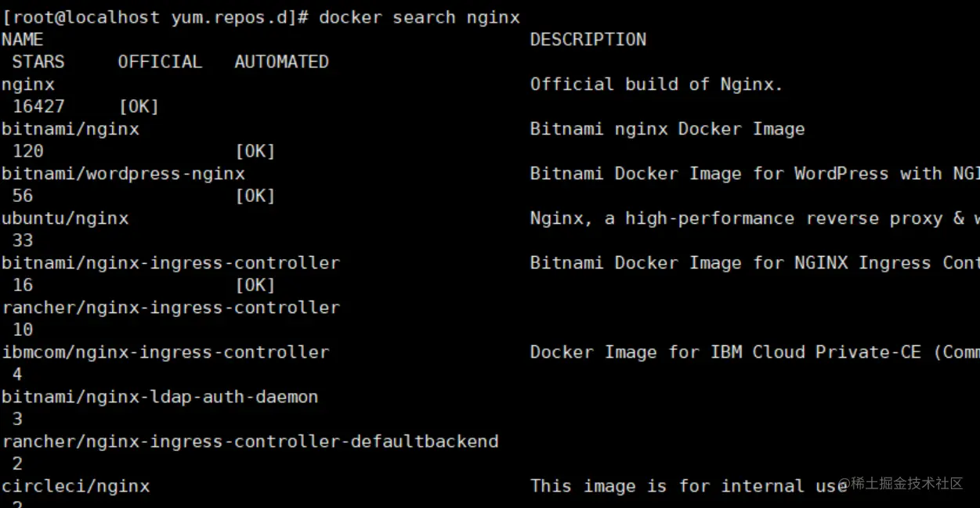
Task: Select the circleci/nginx image name
Action: pyautogui.click(x=75, y=486)
